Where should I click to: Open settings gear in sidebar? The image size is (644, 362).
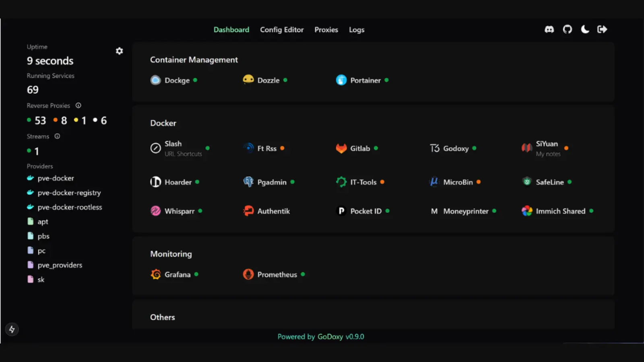[x=119, y=51]
